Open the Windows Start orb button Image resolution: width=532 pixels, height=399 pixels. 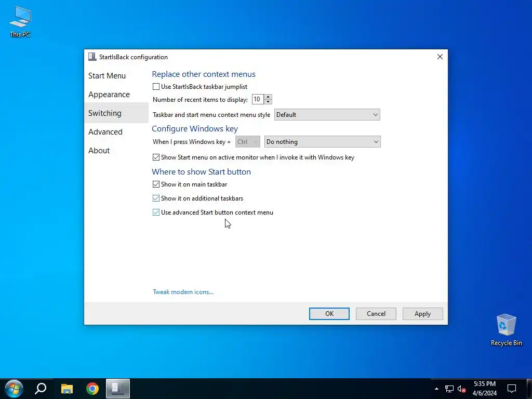[14, 389]
